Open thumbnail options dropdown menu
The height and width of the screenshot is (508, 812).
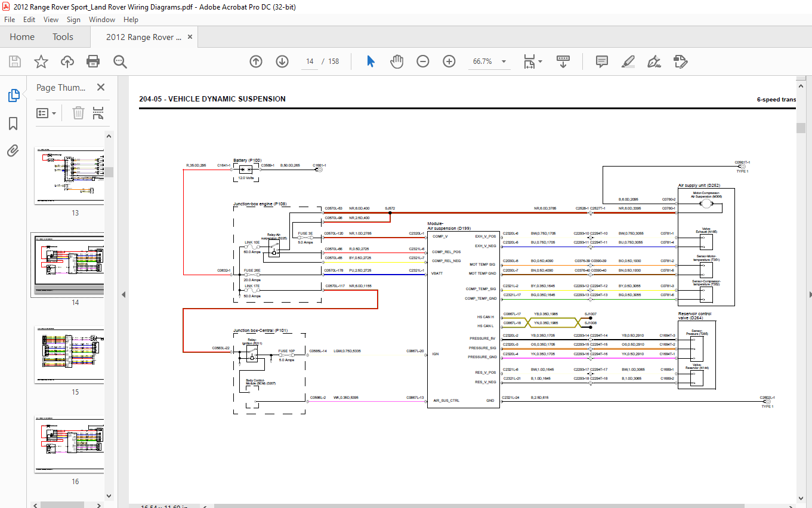[x=47, y=113]
